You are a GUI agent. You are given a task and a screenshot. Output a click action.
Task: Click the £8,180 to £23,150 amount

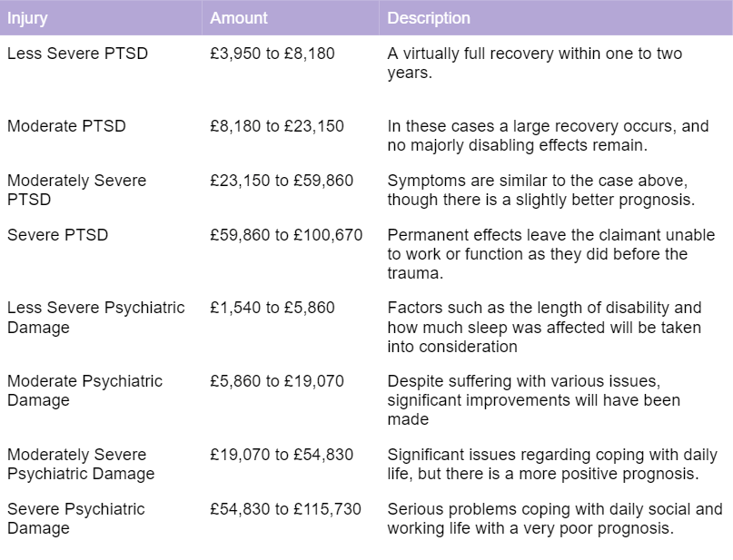click(x=277, y=126)
